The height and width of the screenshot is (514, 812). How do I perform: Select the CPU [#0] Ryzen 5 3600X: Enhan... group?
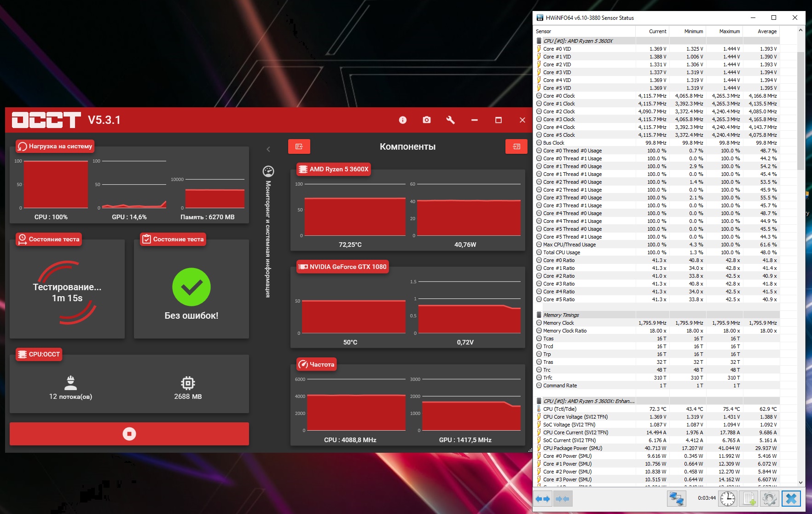tap(657, 401)
